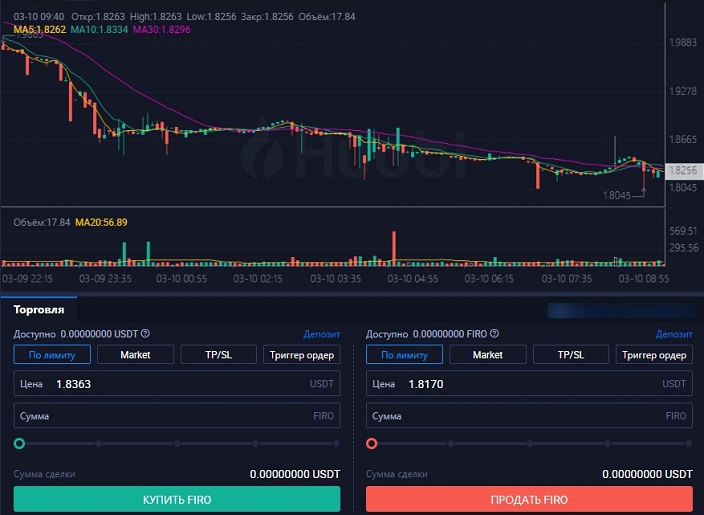Click the 1.9883 price axis label

click(683, 43)
